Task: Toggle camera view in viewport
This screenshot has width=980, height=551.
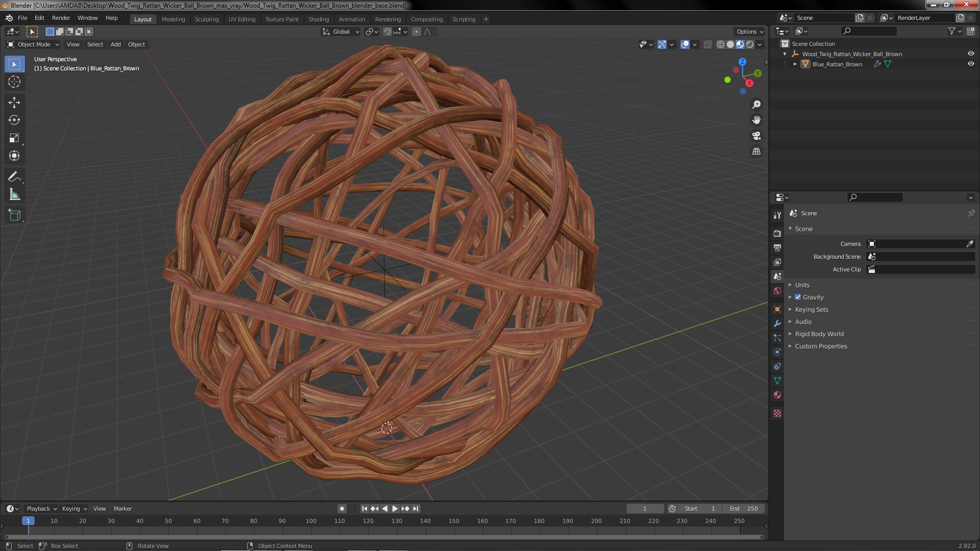Action: [756, 136]
